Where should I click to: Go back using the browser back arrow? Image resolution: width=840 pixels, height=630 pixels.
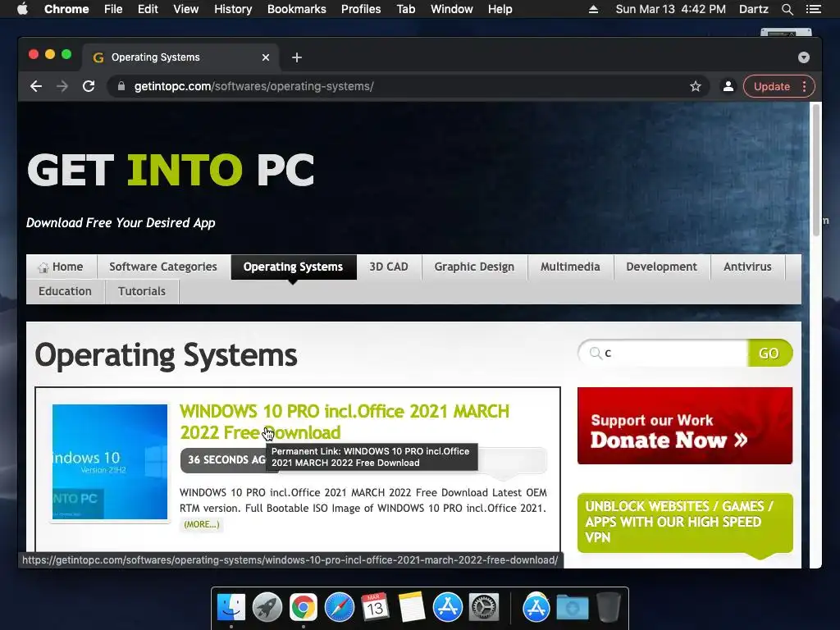point(36,86)
